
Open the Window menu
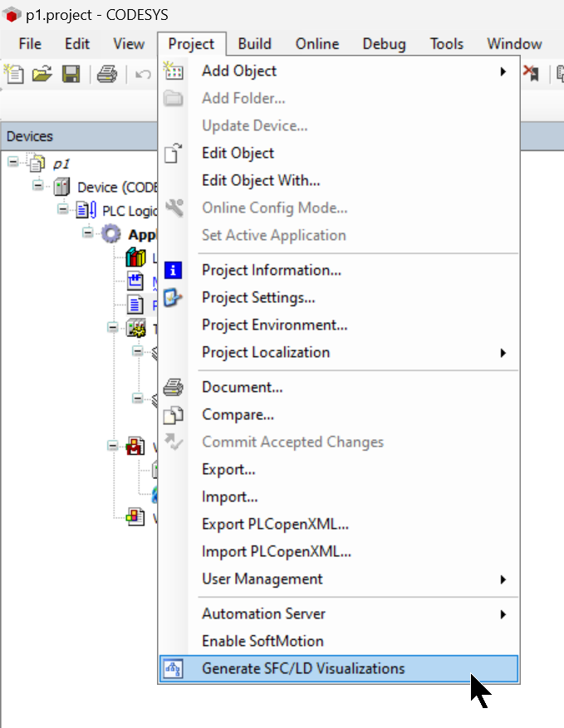(514, 44)
